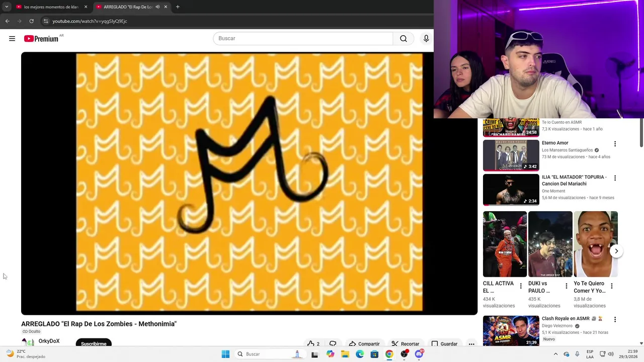Open Los Manseros Santiagueños channel
Viewport: 644px width, 362px height.
[567, 150]
